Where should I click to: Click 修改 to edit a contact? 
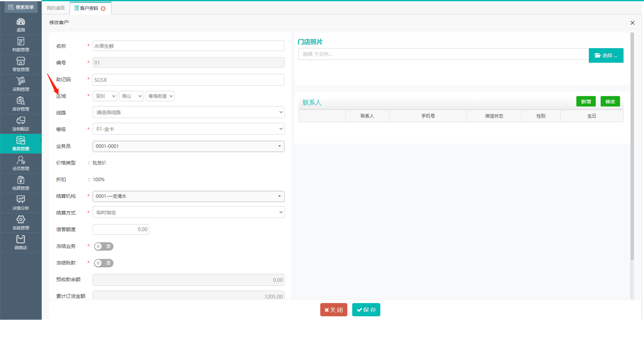pyautogui.click(x=610, y=101)
